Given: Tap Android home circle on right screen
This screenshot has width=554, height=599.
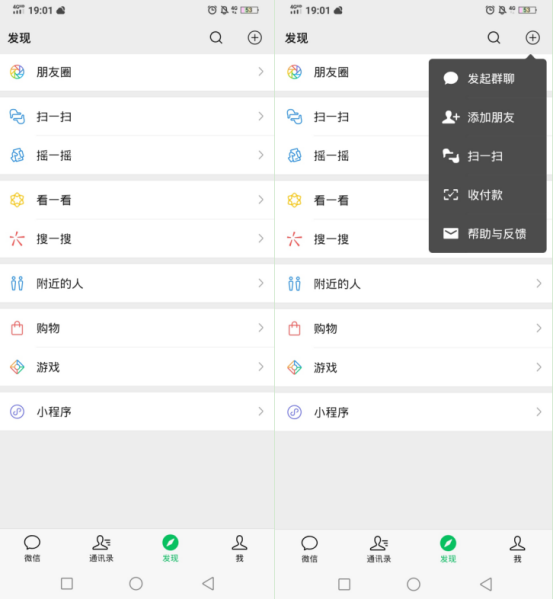Looking at the screenshot, I should [413, 584].
